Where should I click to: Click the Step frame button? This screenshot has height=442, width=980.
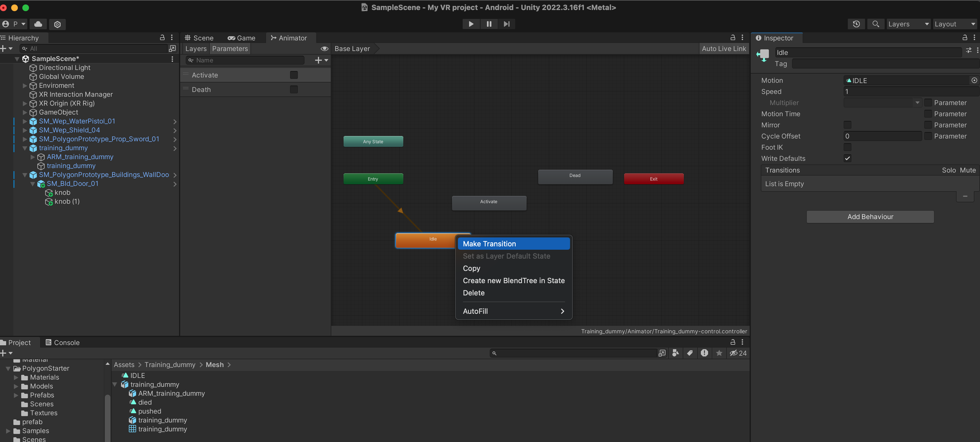pyautogui.click(x=506, y=24)
